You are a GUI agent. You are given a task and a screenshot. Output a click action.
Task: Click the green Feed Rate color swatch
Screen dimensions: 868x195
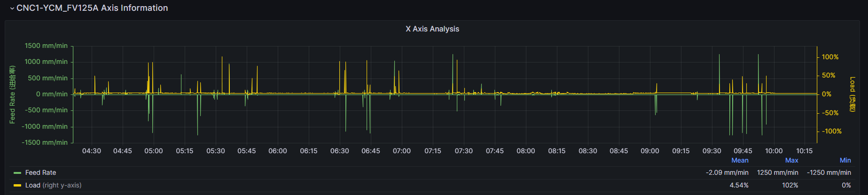coord(17,173)
